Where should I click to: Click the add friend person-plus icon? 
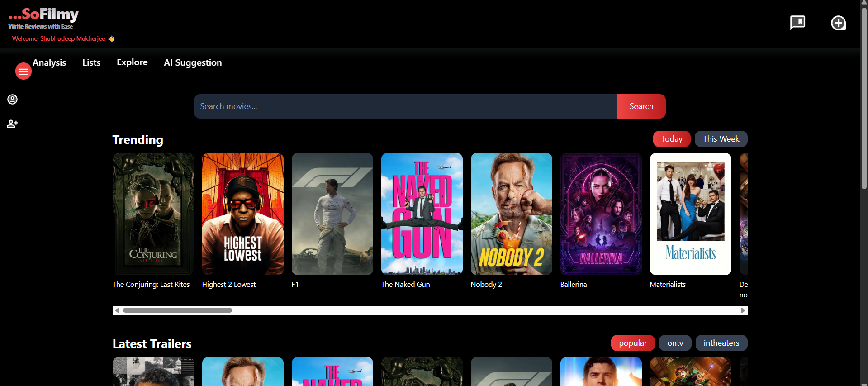click(x=12, y=124)
